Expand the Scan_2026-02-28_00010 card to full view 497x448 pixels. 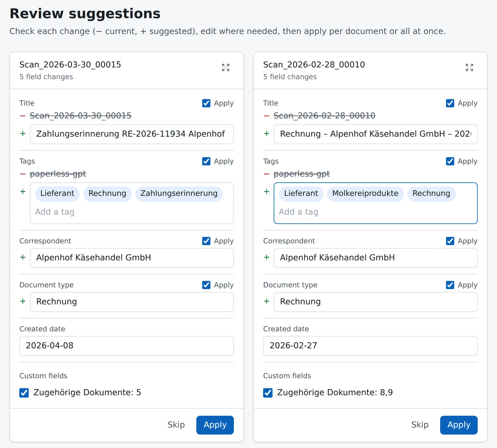469,67
